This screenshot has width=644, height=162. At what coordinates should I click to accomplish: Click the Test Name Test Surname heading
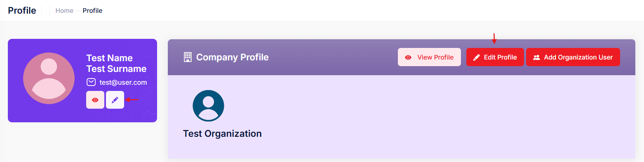[116, 63]
